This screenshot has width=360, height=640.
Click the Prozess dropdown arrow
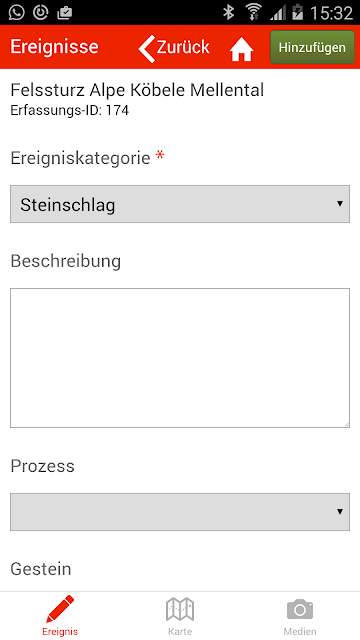point(340,511)
